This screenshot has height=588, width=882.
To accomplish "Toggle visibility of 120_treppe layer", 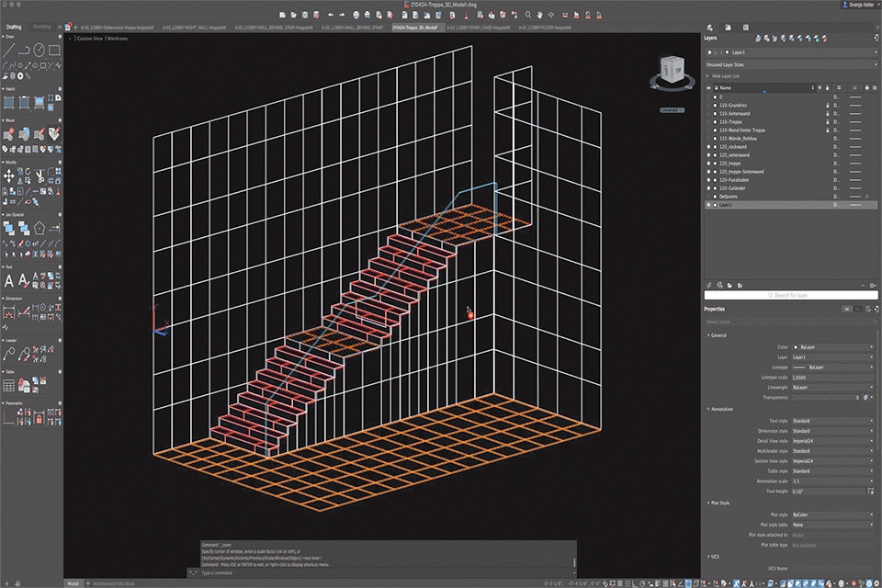I will [x=708, y=164].
